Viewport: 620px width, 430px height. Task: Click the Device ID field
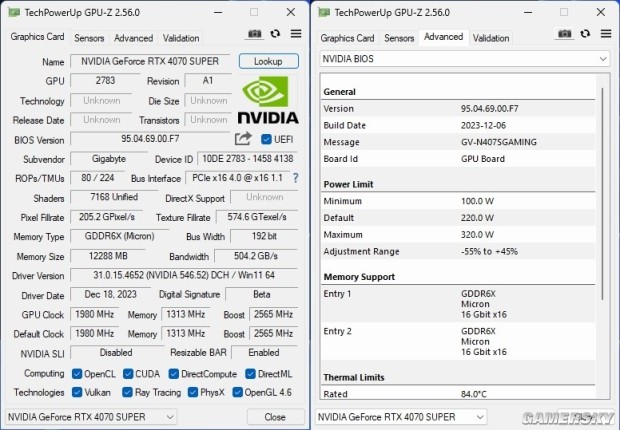[x=248, y=159]
